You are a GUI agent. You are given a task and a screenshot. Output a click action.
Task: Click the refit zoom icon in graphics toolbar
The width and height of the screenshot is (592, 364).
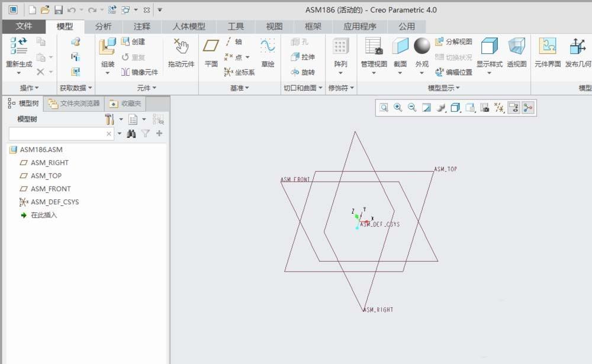[x=384, y=108]
